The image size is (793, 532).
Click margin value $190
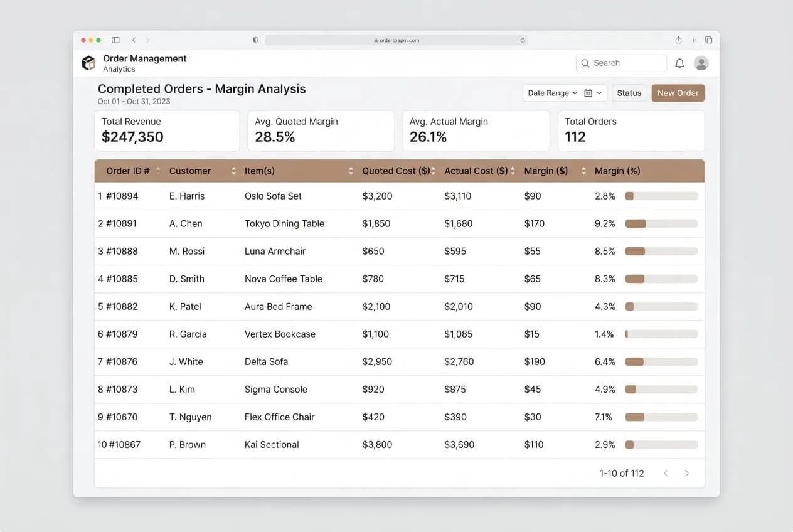click(535, 361)
